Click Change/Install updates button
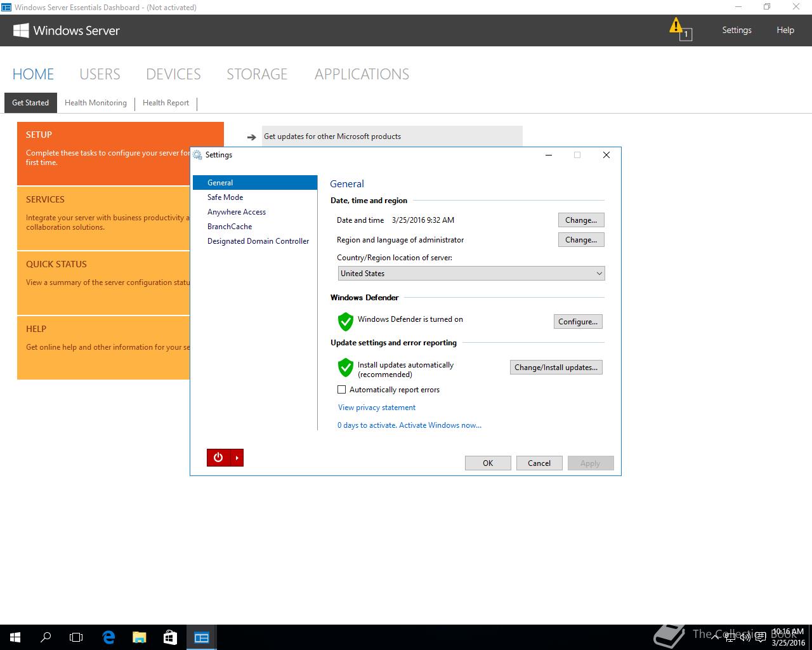This screenshot has width=812, height=650. [x=556, y=368]
